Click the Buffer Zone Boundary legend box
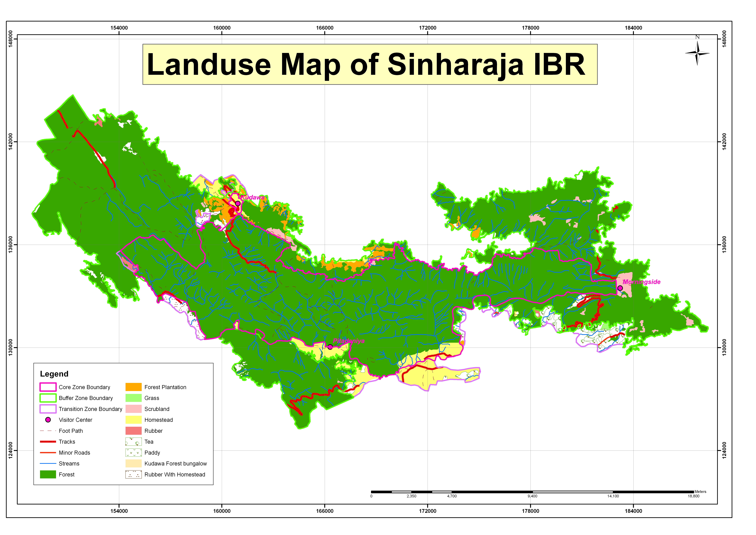This screenshot has width=756, height=535. pos(48,398)
